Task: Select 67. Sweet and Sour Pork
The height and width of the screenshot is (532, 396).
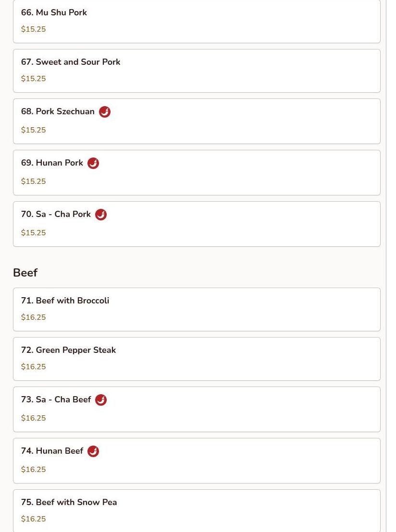Action: pos(71,62)
